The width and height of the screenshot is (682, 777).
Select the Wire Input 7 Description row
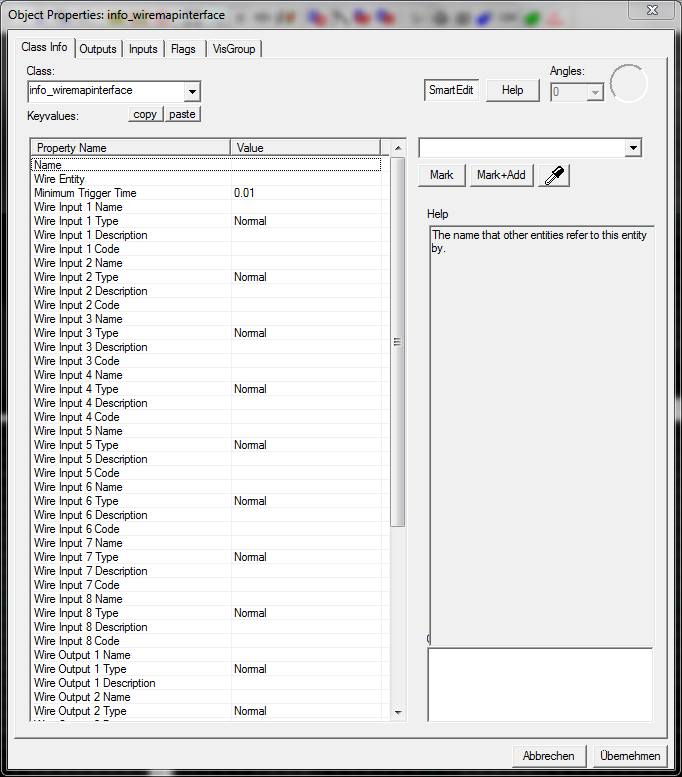[206, 571]
